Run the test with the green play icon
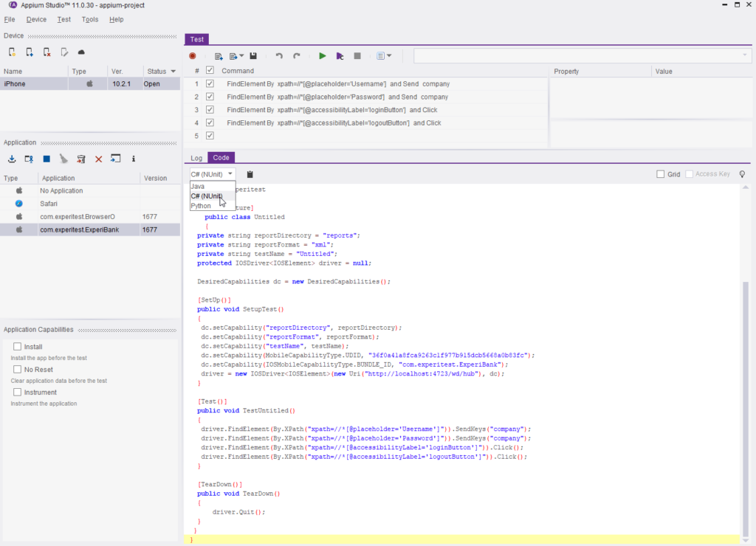This screenshot has width=756, height=546. [323, 55]
